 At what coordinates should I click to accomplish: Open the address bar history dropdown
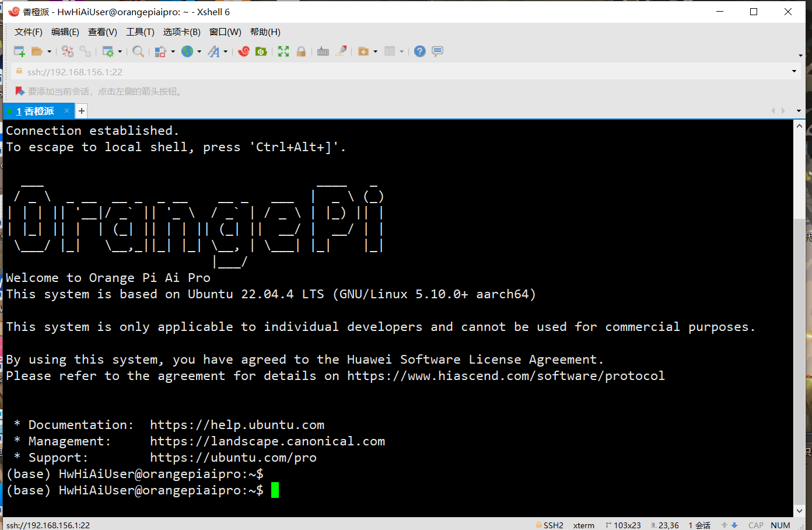tap(794, 71)
